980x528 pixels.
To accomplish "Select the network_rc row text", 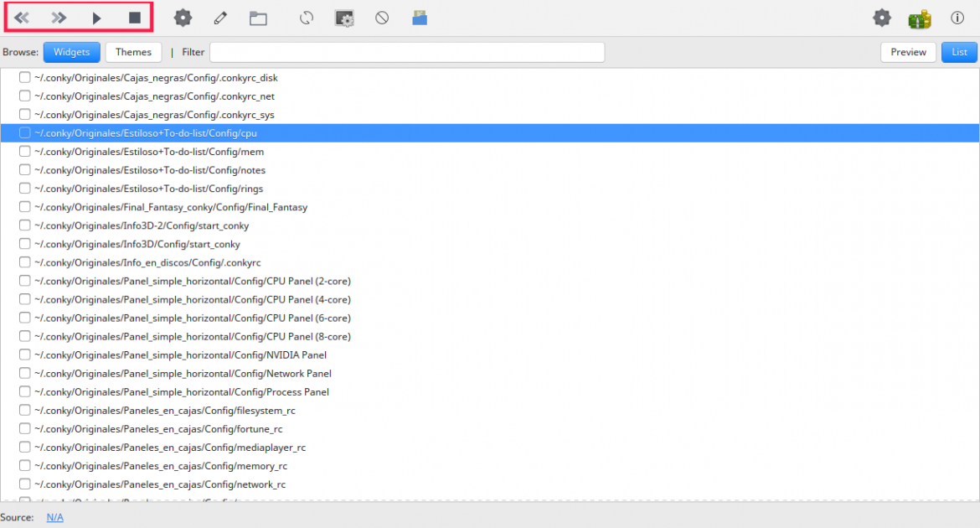I will [160, 484].
